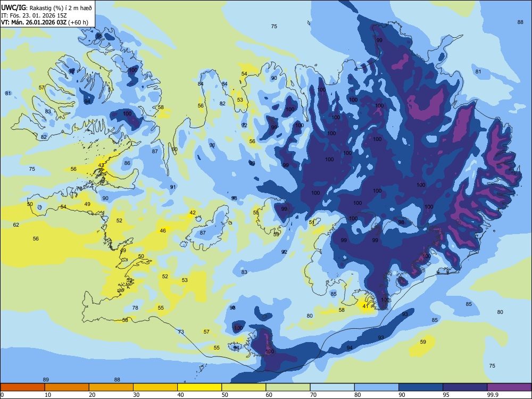Click the humidity value '41' on the map
The image size is (532, 399).
[365, 306]
